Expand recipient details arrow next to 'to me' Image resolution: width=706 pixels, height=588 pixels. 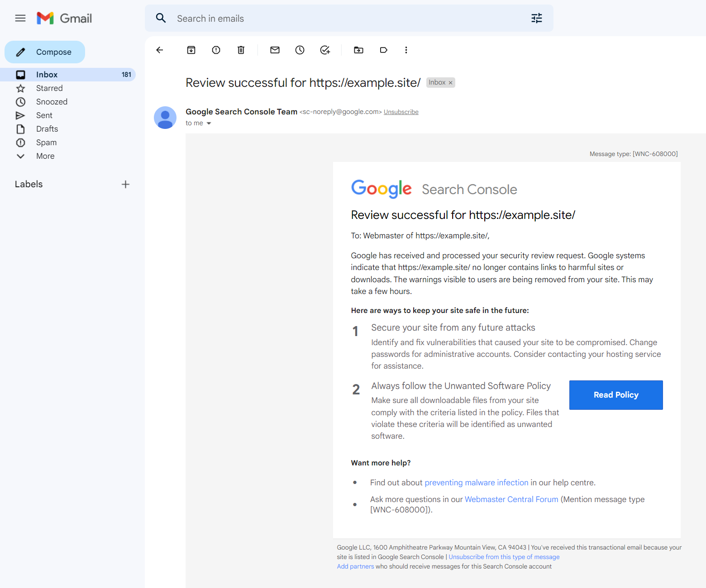pos(209,123)
